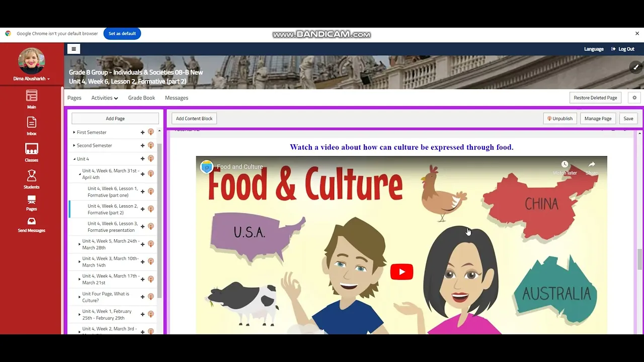Image resolution: width=644 pixels, height=362 pixels.
Task: Collapse the Unit 4, Week 6, March 31st node
Action: pos(79,174)
